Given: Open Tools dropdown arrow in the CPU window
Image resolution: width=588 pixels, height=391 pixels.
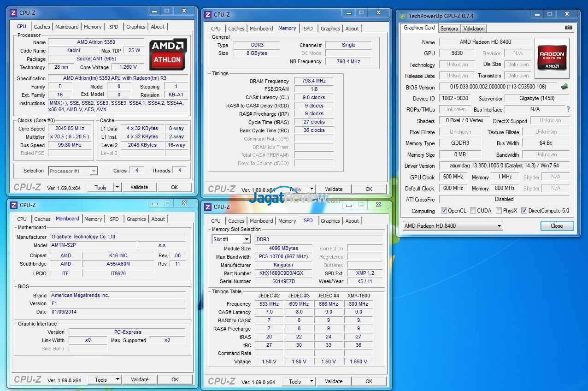Looking at the screenshot, I should pyautogui.click(x=118, y=187).
